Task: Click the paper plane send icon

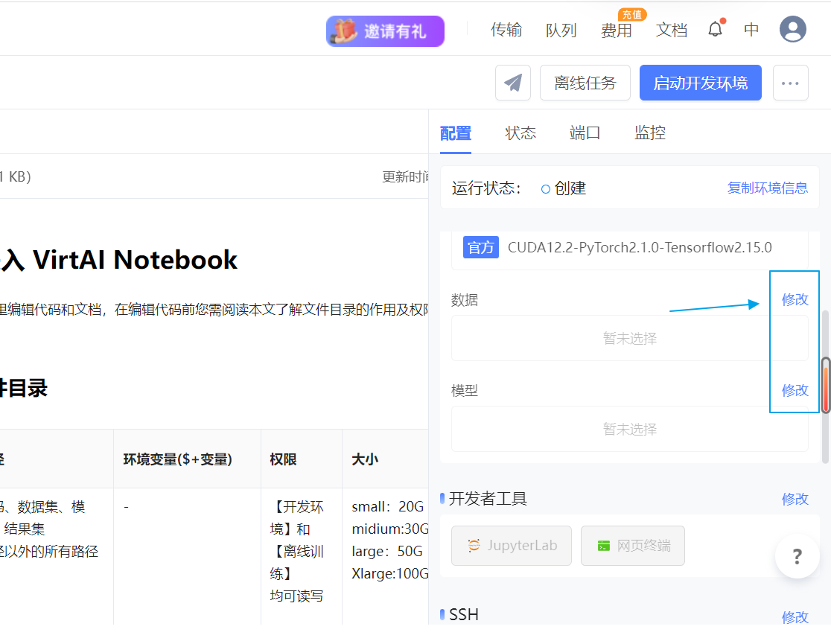Action: (x=513, y=83)
